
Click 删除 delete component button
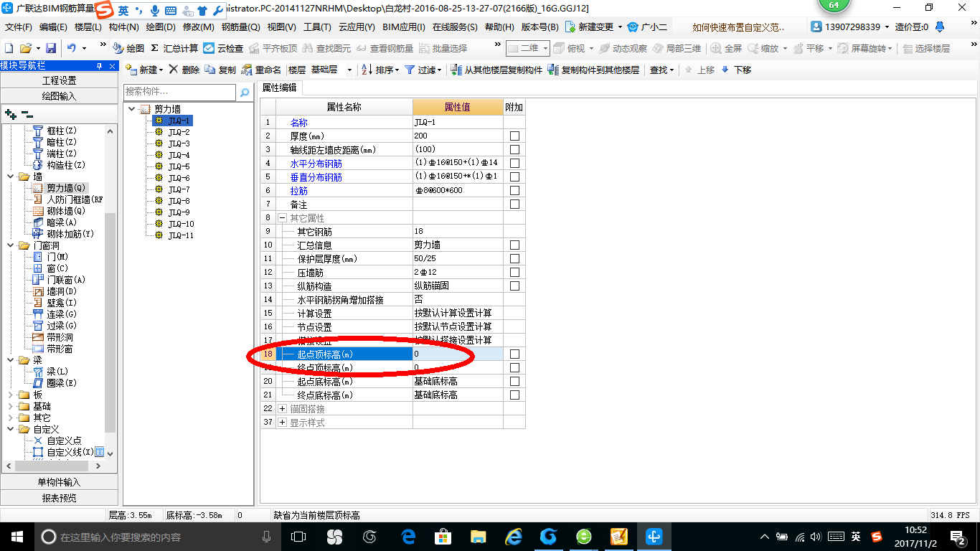click(184, 70)
